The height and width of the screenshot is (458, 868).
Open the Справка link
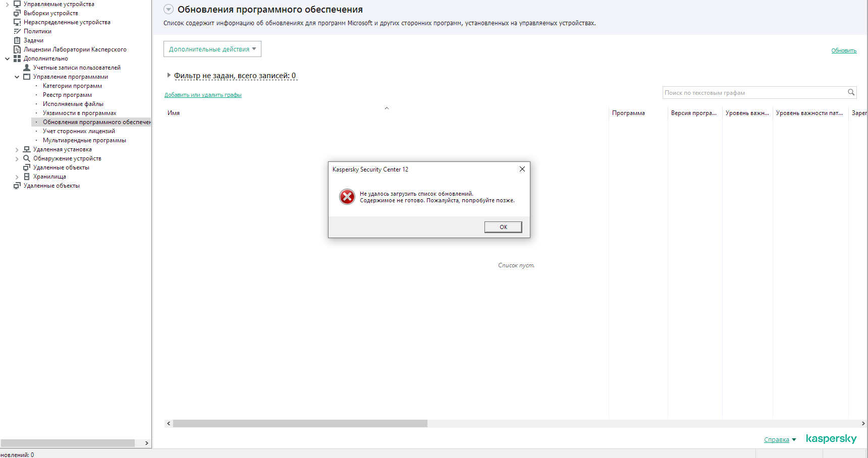click(x=776, y=440)
